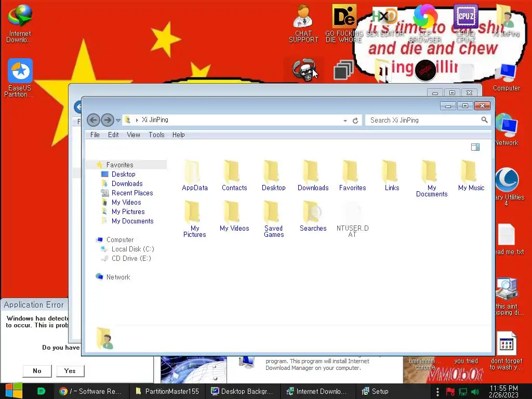Viewport: 532px width, 399px height.
Task: Toggle the preview pane button
Action: [x=475, y=147]
